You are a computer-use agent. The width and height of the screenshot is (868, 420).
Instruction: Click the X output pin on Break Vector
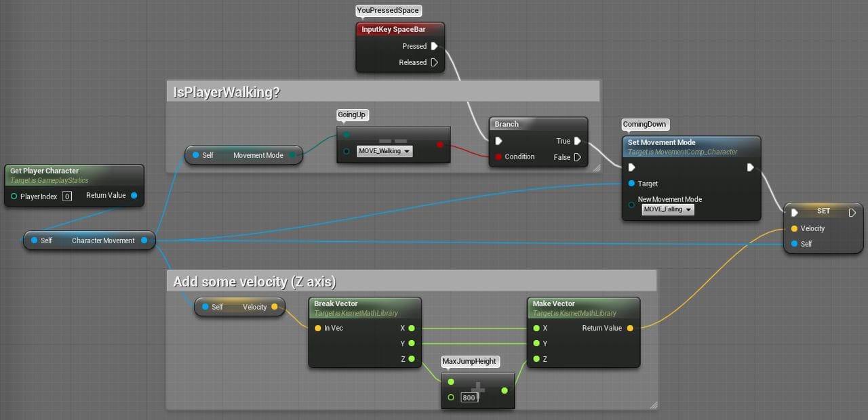coord(411,328)
